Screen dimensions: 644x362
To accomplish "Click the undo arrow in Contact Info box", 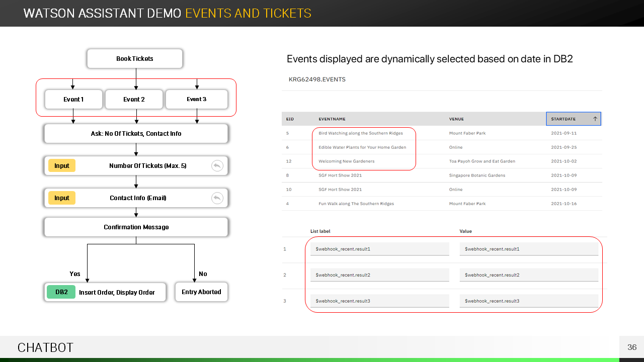I will click(217, 198).
